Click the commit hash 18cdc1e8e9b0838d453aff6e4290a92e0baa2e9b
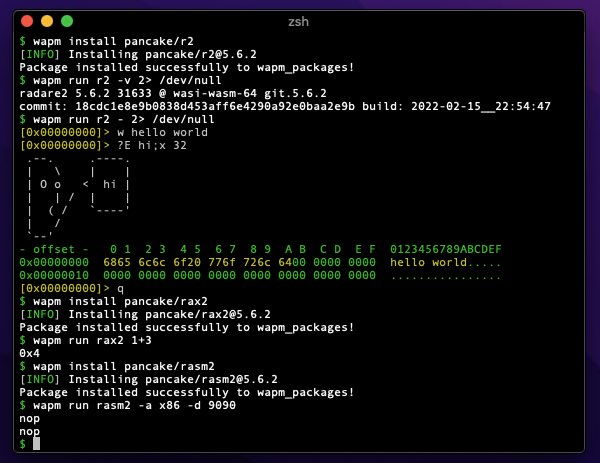The image size is (600, 463). tap(215, 106)
